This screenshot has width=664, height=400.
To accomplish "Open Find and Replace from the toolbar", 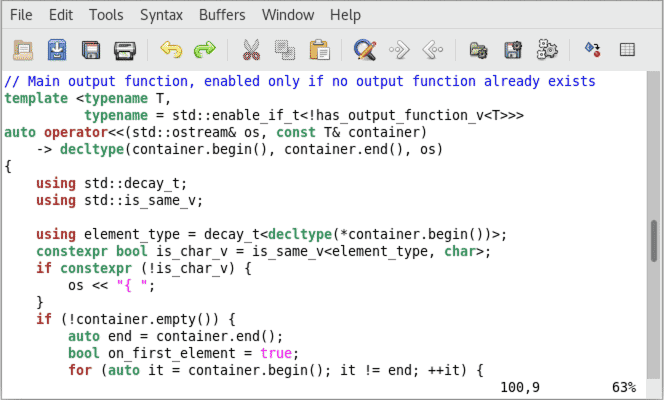I will [365, 49].
